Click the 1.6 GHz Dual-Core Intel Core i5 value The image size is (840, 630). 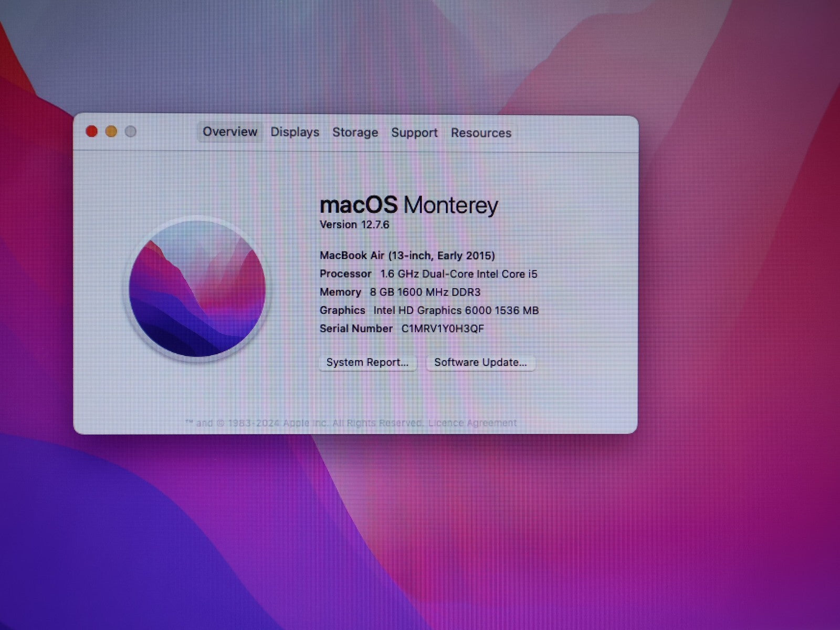pos(459,274)
